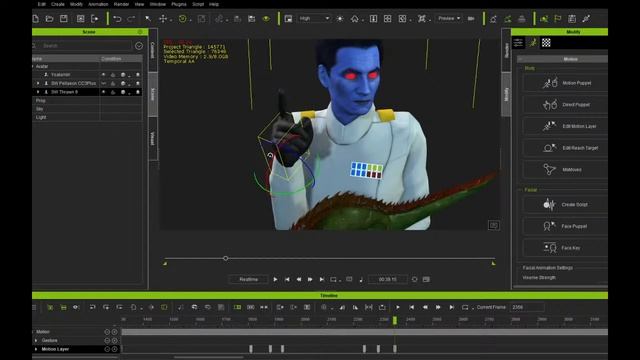This screenshot has width=640, height=360.
Task: Open the Preview mode dropdown
Action: [449, 19]
